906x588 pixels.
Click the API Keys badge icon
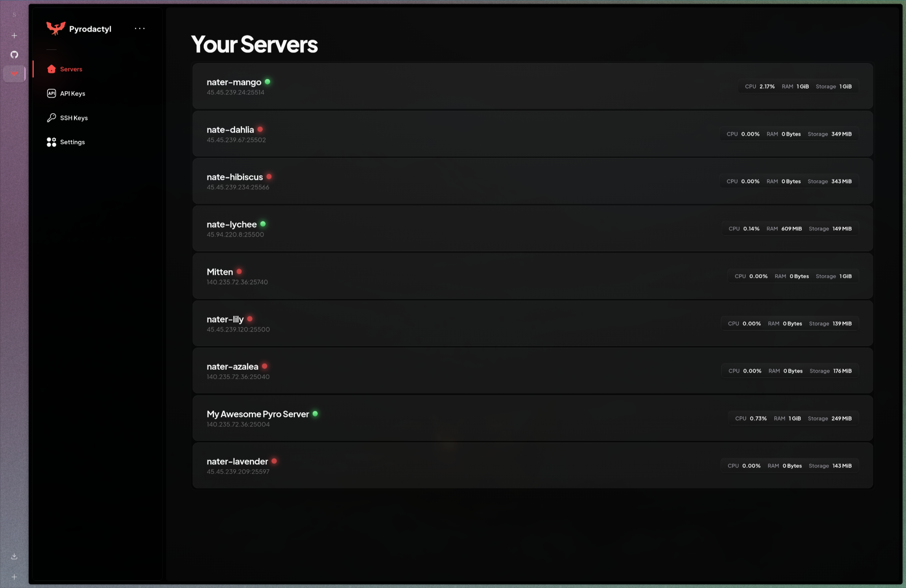coord(52,93)
